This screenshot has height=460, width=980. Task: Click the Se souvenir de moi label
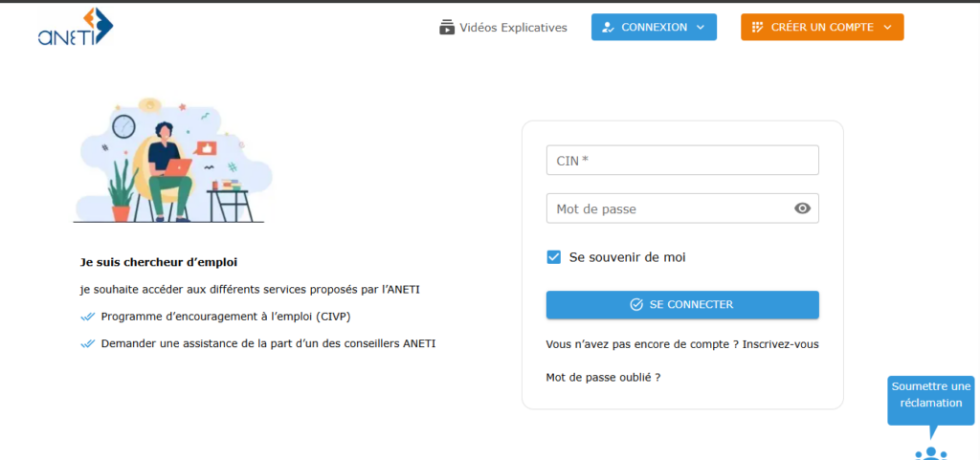click(627, 257)
